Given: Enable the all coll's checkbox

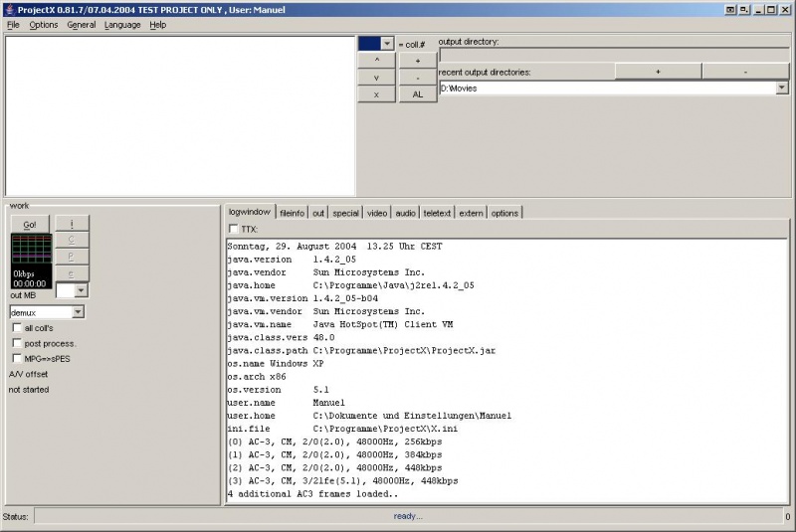Looking at the screenshot, I should (17, 327).
